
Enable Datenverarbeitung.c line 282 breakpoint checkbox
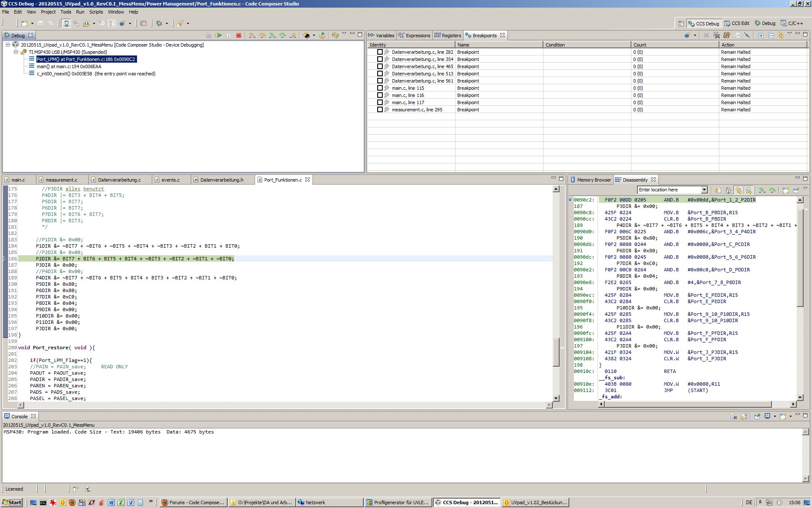[380, 52]
